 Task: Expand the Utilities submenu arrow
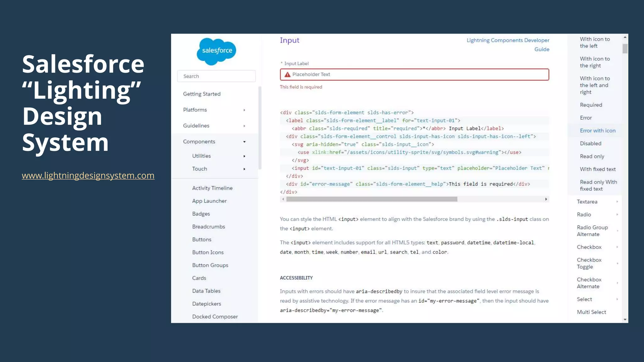(244, 156)
